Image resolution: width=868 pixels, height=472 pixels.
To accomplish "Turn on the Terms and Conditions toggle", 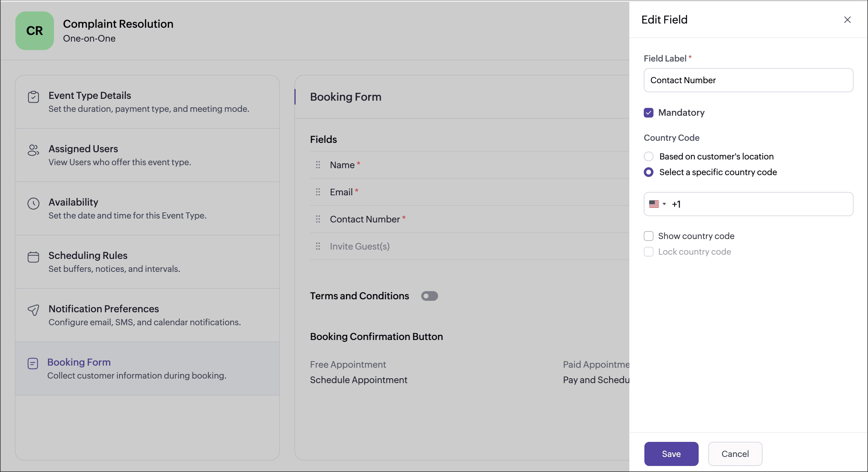I will point(429,296).
